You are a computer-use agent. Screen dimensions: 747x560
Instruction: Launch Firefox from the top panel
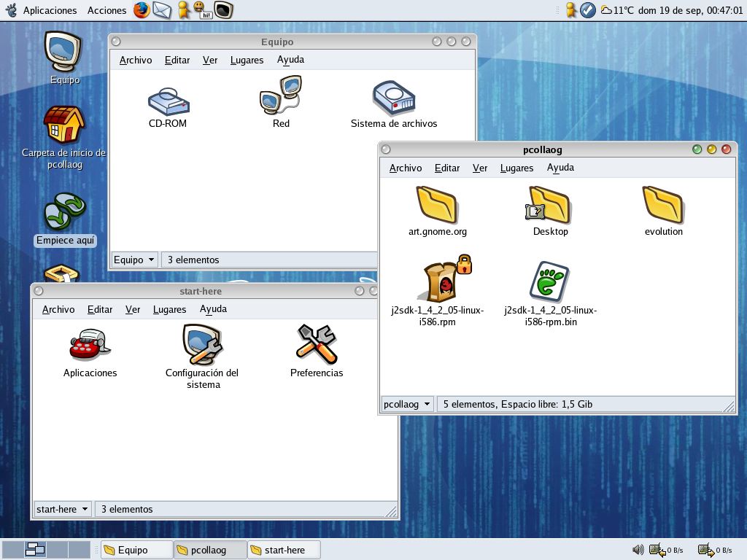coord(141,10)
